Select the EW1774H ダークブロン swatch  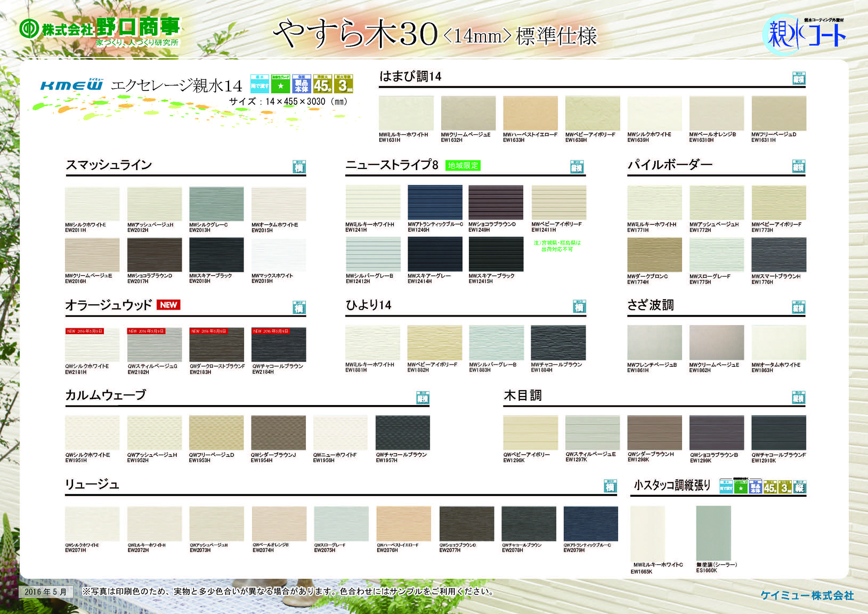(x=654, y=254)
